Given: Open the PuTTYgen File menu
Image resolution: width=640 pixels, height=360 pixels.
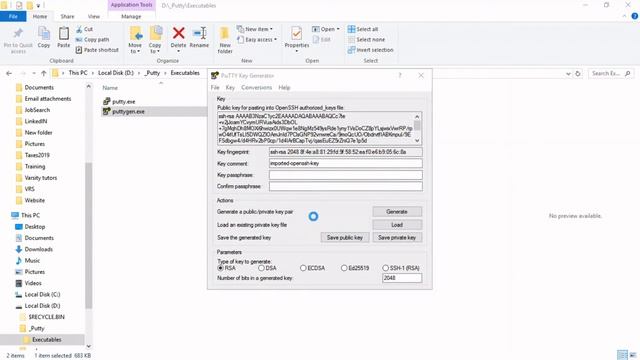Looking at the screenshot, I should point(215,87).
